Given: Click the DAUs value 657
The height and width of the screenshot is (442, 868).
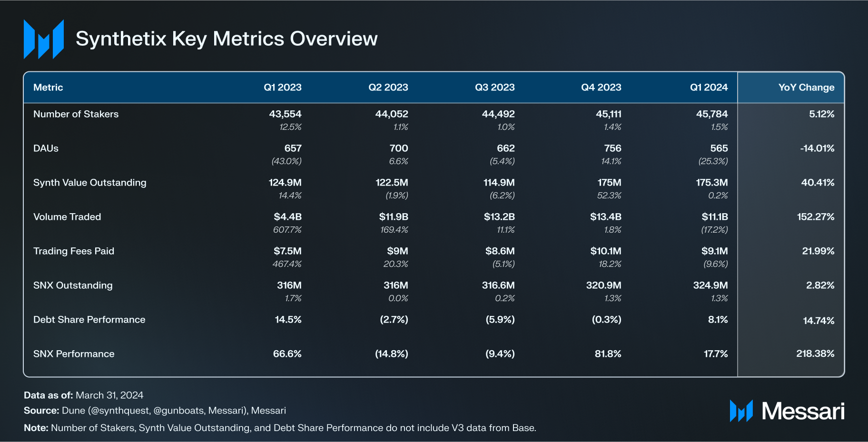Looking at the screenshot, I should coord(293,148).
